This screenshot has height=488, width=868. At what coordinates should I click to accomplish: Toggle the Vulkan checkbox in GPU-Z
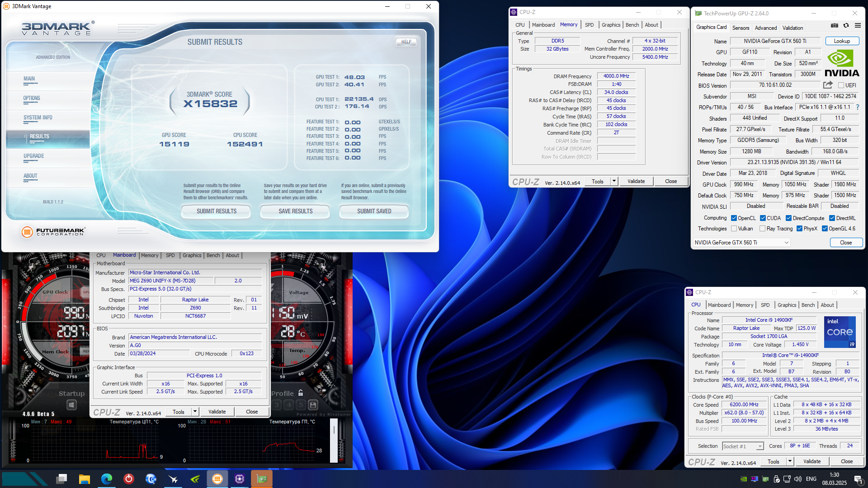pos(734,228)
